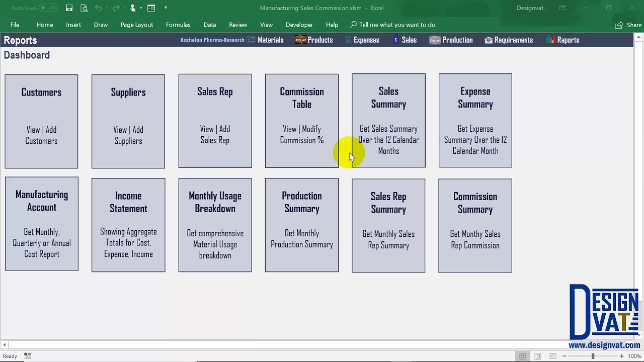The width and height of the screenshot is (644, 362).
Task: Click the Production icon in navigation bar
Action: [x=435, y=40]
